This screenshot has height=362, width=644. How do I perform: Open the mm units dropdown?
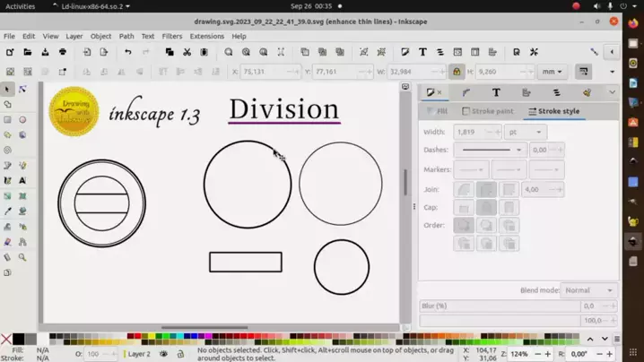552,72
